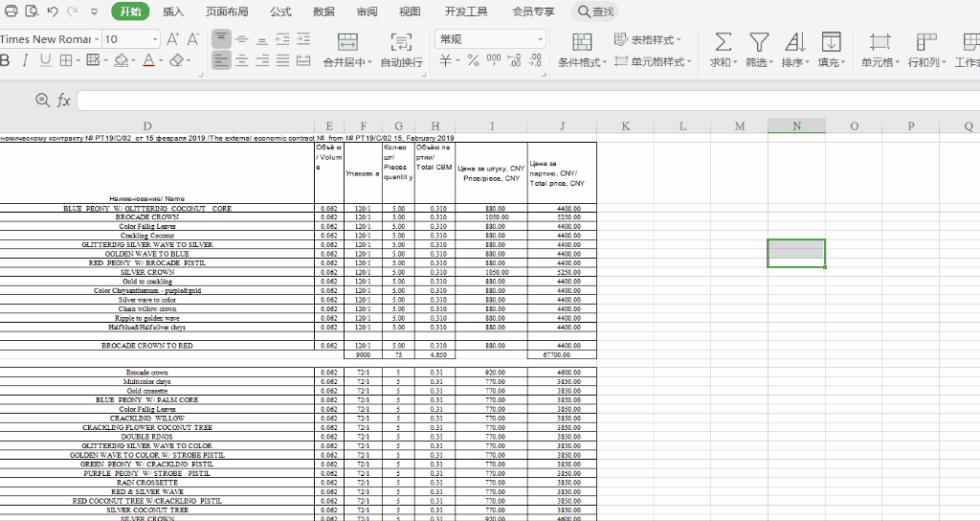The height and width of the screenshot is (521, 980).
Task: Undo the last action
Action: pos(53,11)
